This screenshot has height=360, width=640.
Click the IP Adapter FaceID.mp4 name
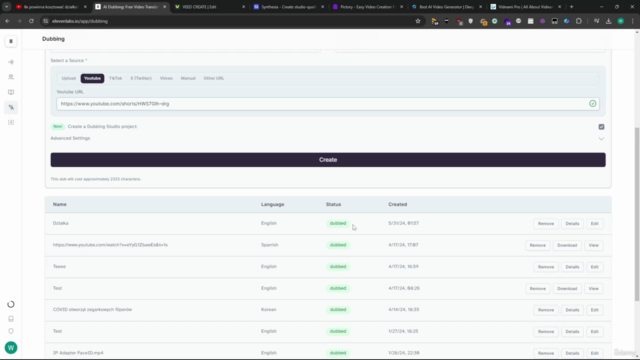(78, 353)
